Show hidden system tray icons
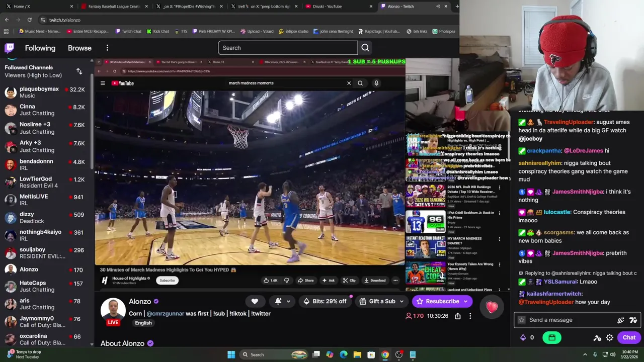The image size is (644, 362). coord(585,355)
